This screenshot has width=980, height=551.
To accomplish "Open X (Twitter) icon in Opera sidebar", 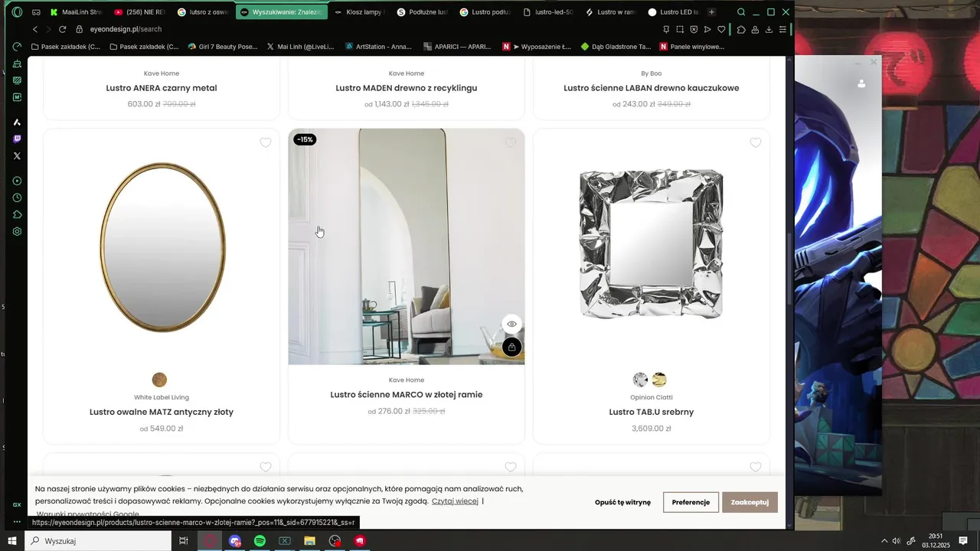I will pyautogui.click(x=17, y=156).
